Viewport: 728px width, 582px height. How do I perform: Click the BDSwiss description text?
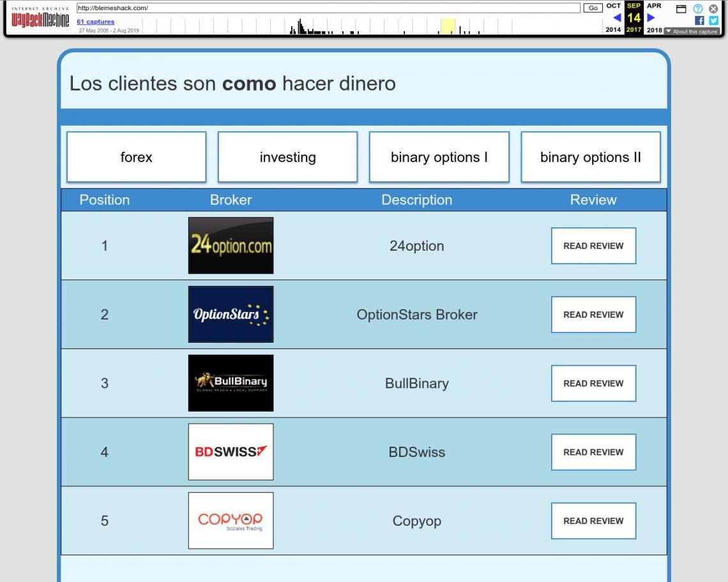click(x=416, y=452)
